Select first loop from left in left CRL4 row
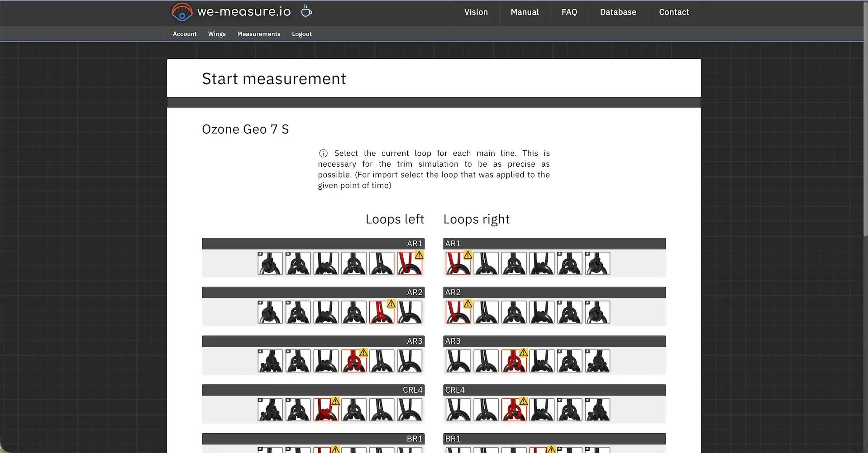The image size is (868, 453). (270, 410)
